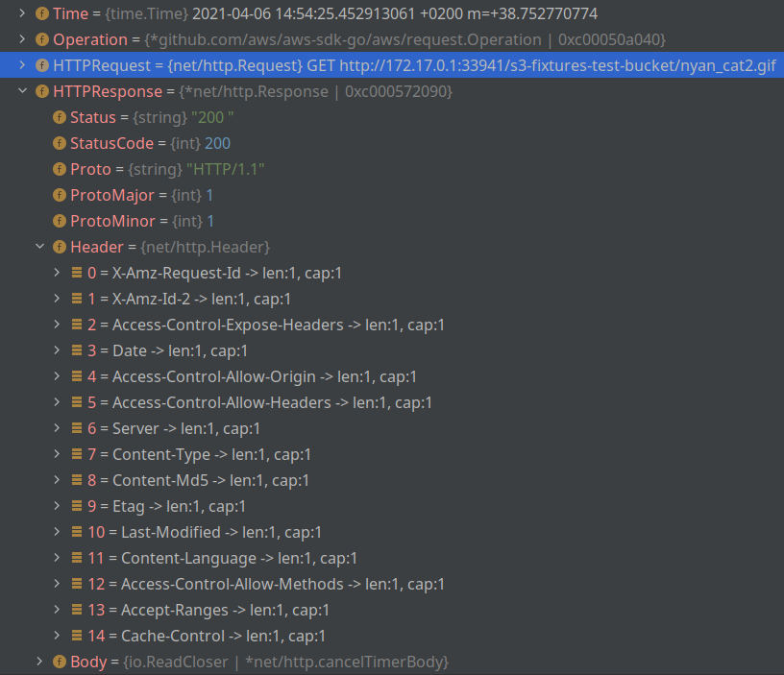Click the list icon of entry 1
The height and width of the screenshot is (675, 784).
click(x=77, y=299)
